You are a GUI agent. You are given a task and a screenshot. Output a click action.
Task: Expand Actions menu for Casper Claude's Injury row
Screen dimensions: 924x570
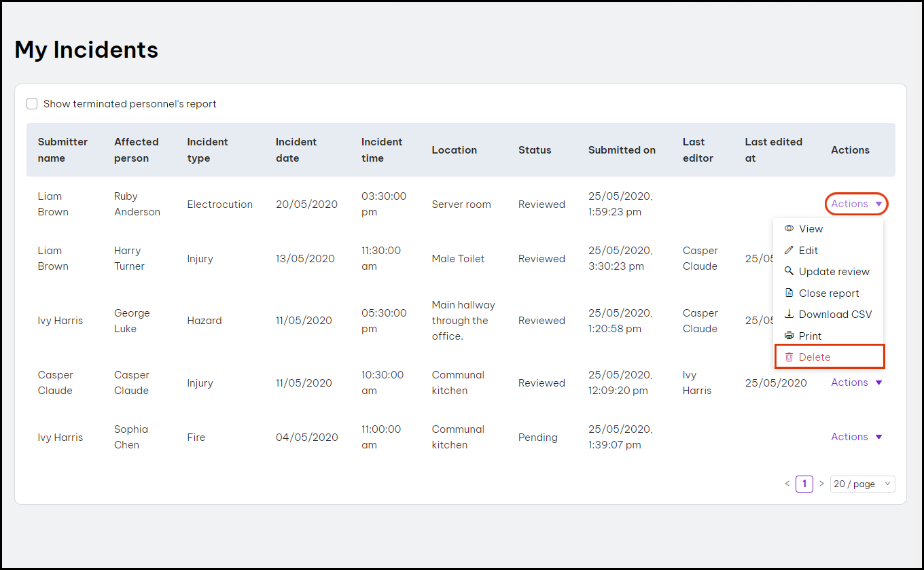coord(856,382)
